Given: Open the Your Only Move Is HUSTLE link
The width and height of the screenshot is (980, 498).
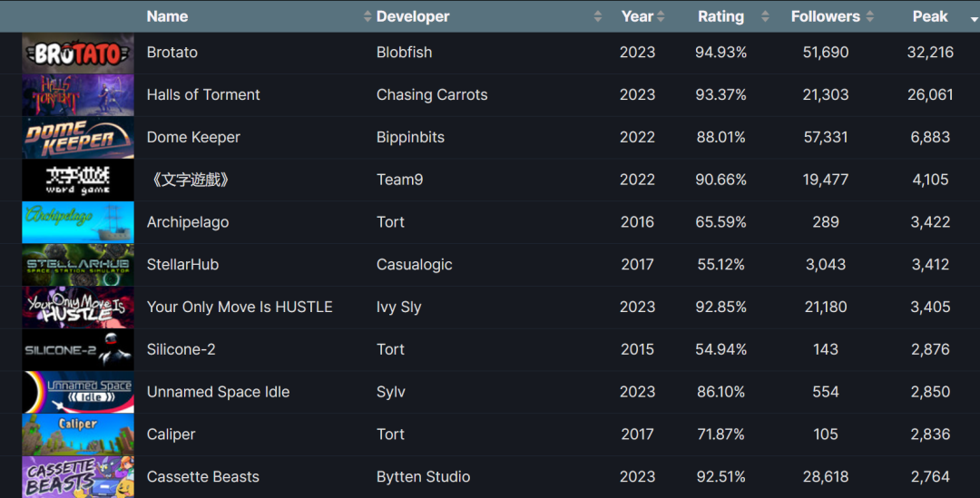Looking at the screenshot, I should (x=240, y=307).
